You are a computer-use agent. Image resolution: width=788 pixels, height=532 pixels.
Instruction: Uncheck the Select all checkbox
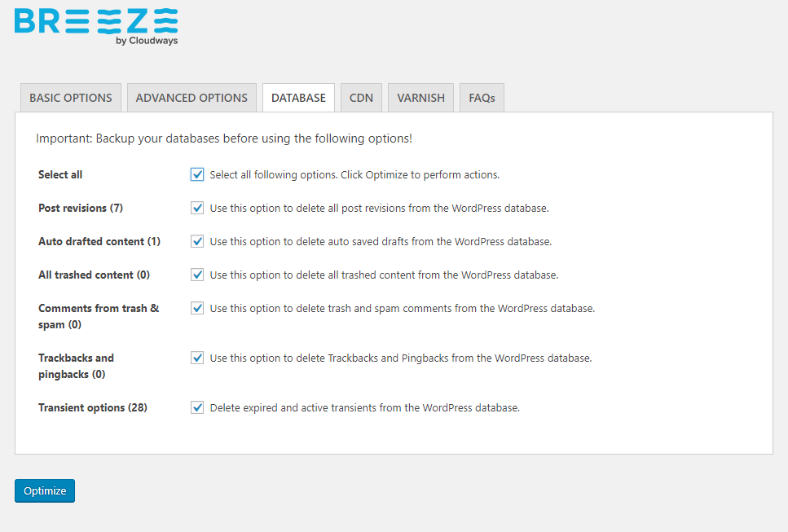click(x=197, y=174)
